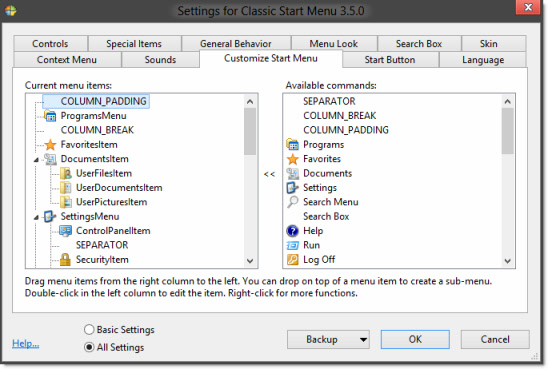Click the SettingsMenu icon in the left tree
Image resolution: width=548 pixels, height=369 pixels.
pos(50,216)
